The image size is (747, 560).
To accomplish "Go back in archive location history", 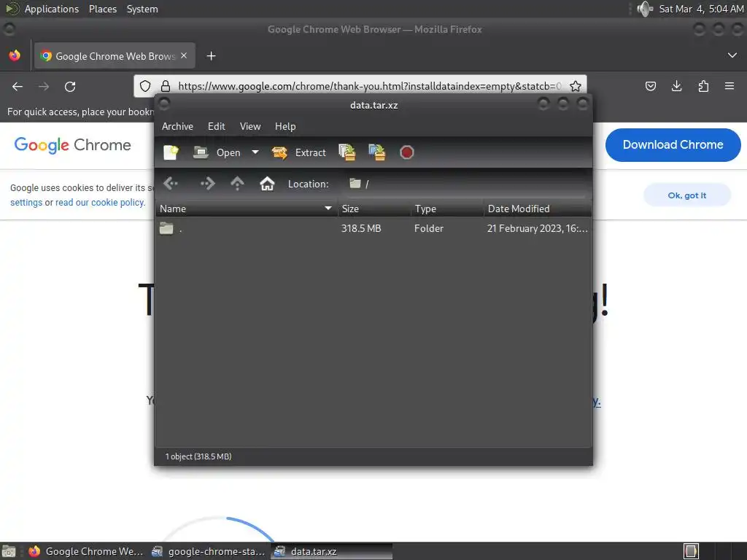I will (x=171, y=183).
